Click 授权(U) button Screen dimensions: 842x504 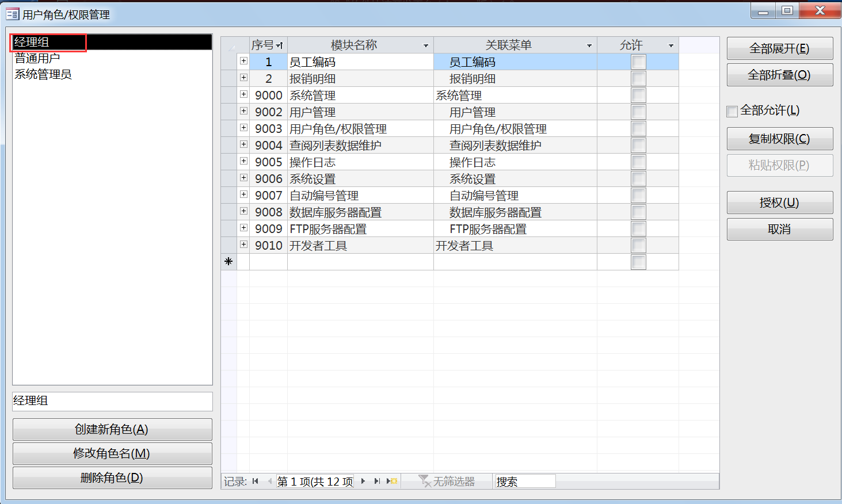[x=780, y=203]
